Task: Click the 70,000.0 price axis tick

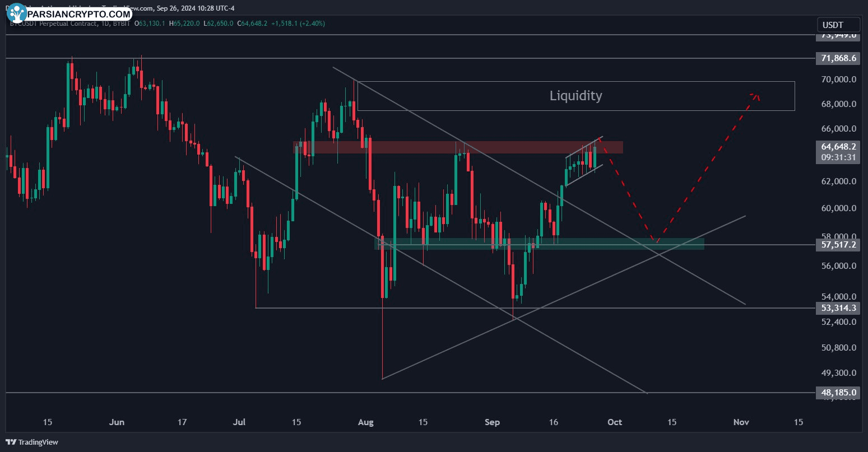Action: coord(838,80)
